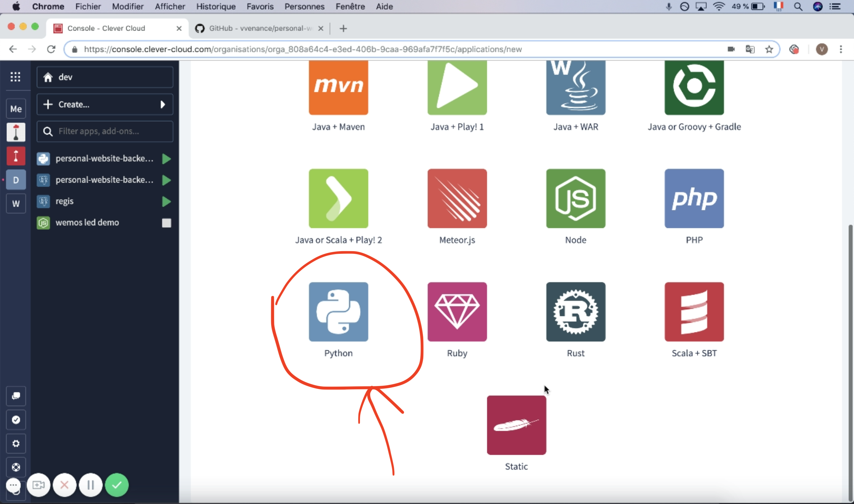Go to the dev organisation home
The height and width of the screenshot is (504, 854).
(105, 77)
